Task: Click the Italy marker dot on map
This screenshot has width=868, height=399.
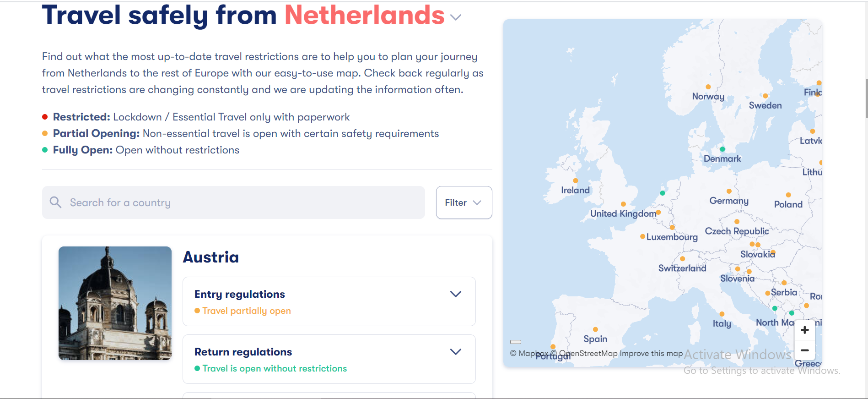Action: [x=722, y=314]
